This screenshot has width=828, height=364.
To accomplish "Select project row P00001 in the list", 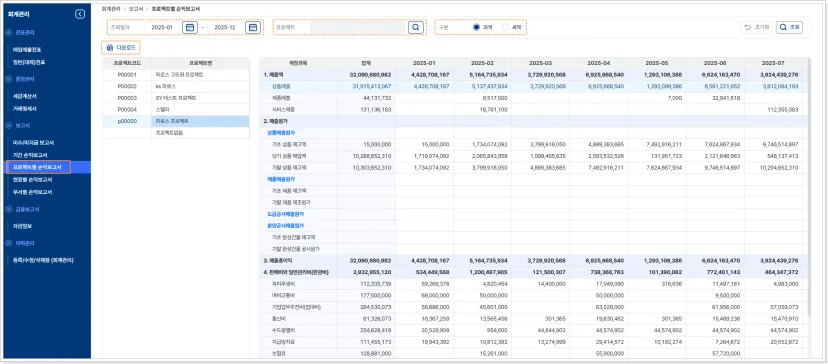I will (176, 75).
